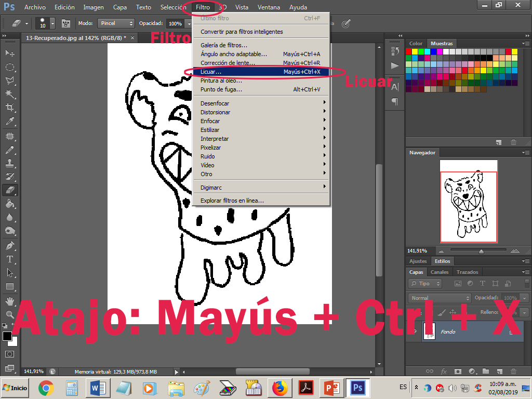Select the Polygonal Lasso tool
Screen dimensions: 532x399
coord(10,81)
